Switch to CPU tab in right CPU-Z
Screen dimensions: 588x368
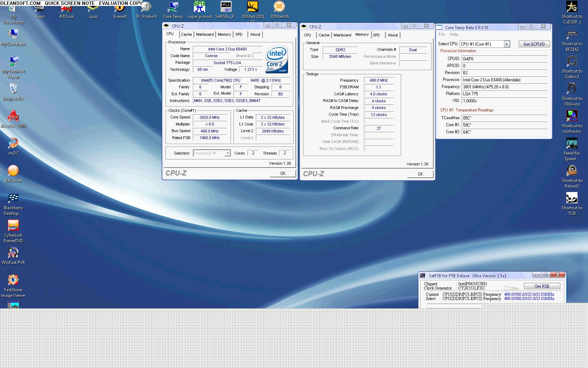click(x=308, y=35)
